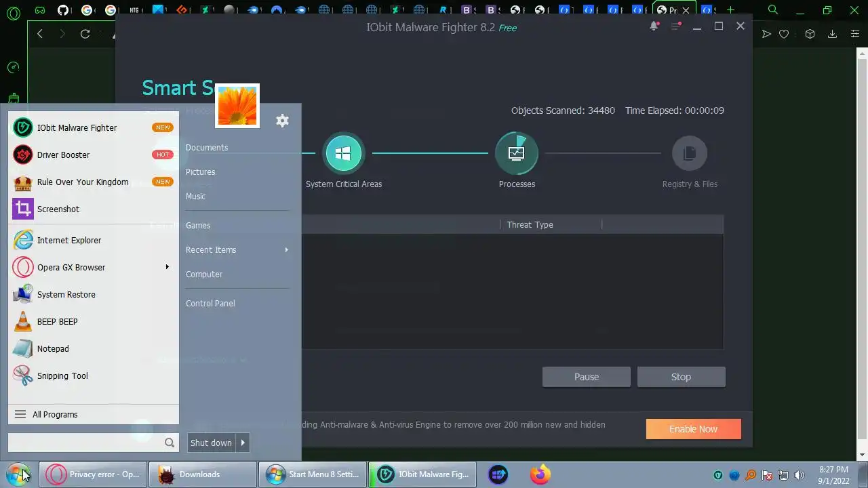
Task: Reload the page in Opera GX
Action: [85, 34]
